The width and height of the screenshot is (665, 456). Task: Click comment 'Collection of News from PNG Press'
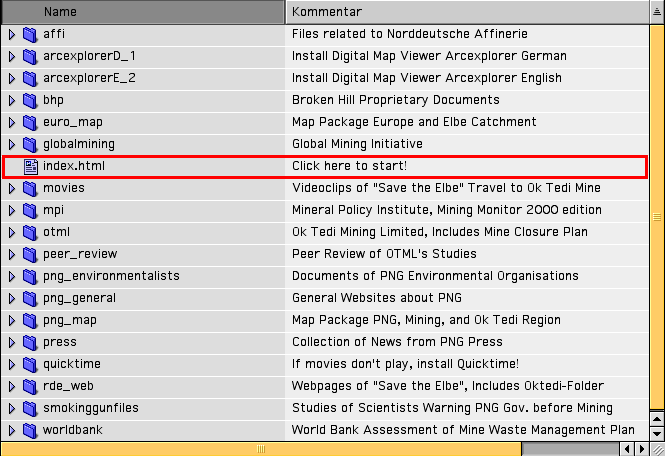397,342
